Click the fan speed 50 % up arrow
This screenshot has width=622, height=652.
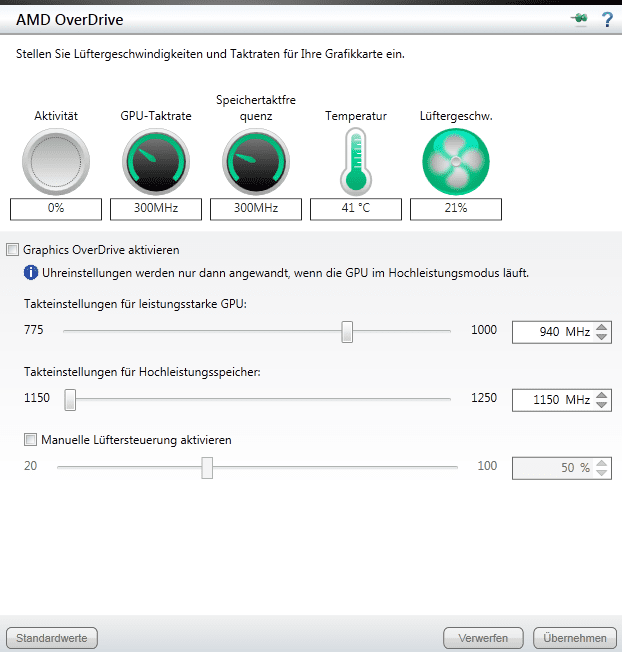(602, 463)
